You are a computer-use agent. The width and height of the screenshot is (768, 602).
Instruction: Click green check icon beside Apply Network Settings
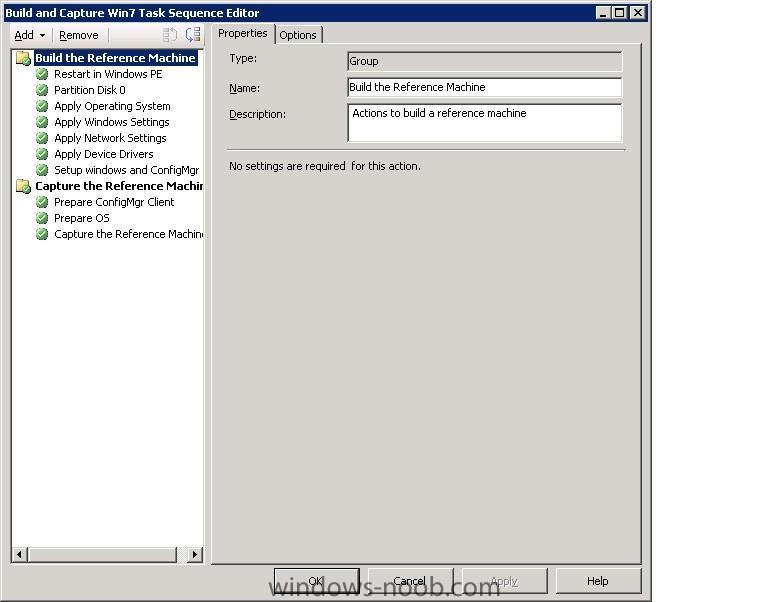(42, 138)
